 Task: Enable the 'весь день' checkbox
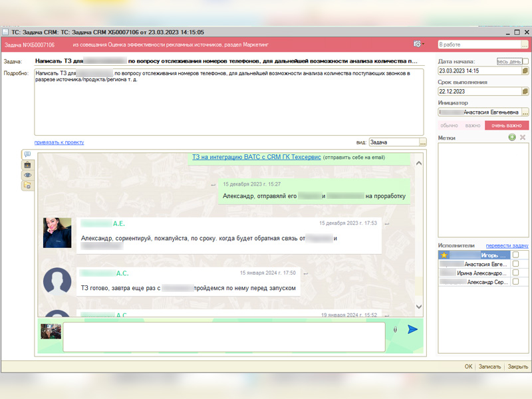tap(525, 61)
